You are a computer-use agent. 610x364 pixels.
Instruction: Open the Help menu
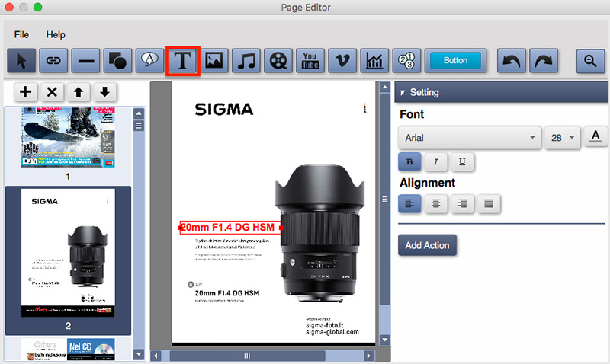(56, 34)
